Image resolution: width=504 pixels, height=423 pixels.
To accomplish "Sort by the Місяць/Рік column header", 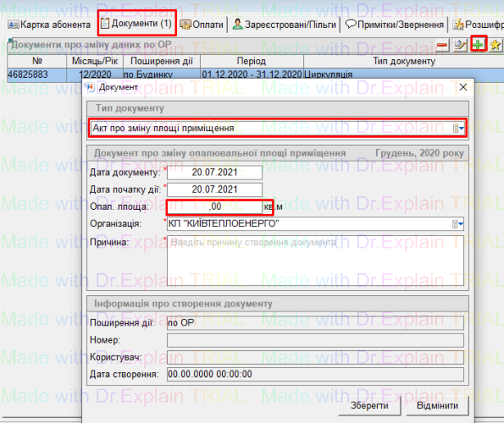I will point(96,61).
